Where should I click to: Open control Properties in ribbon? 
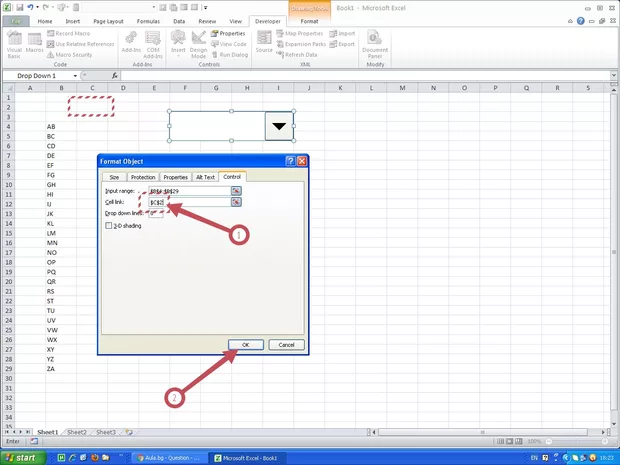(228, 34)
